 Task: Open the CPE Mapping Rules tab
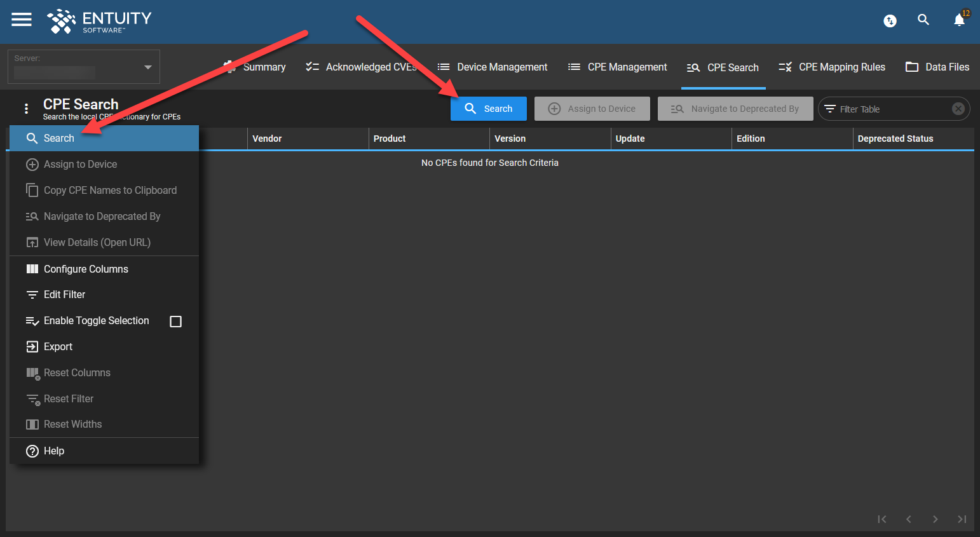pos(832,67)
